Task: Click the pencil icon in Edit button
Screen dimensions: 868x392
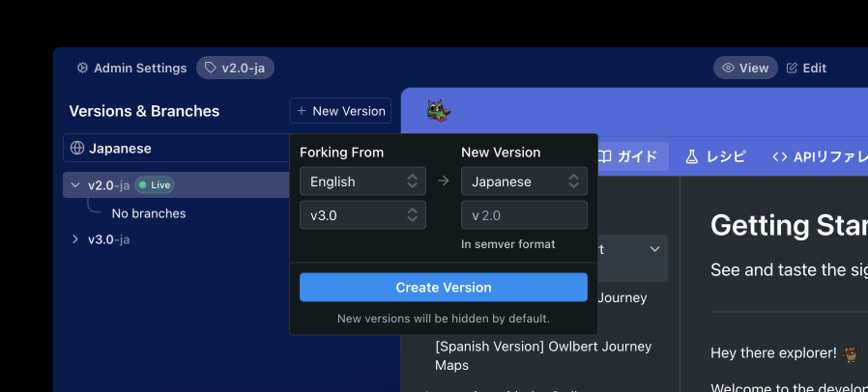Action: 793,68
